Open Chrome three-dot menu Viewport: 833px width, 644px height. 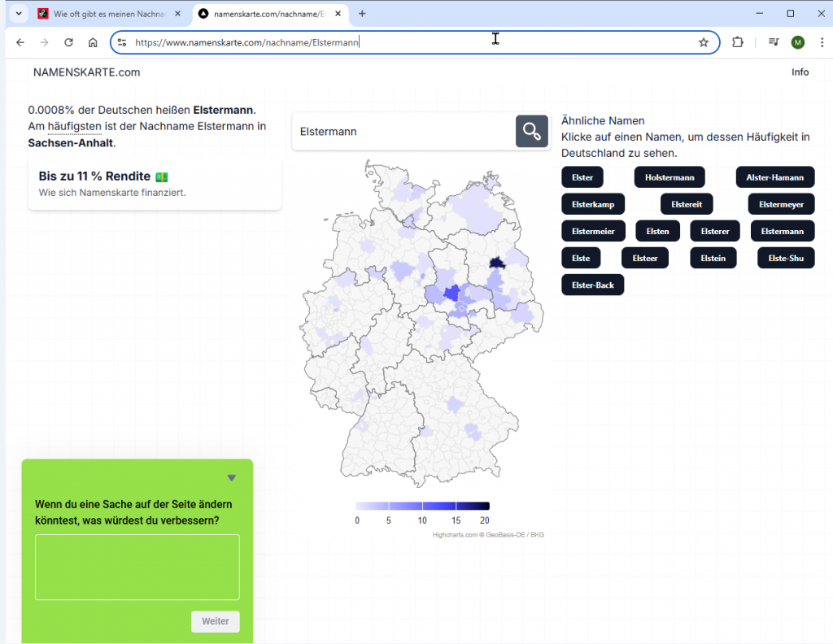coord(821,43)
